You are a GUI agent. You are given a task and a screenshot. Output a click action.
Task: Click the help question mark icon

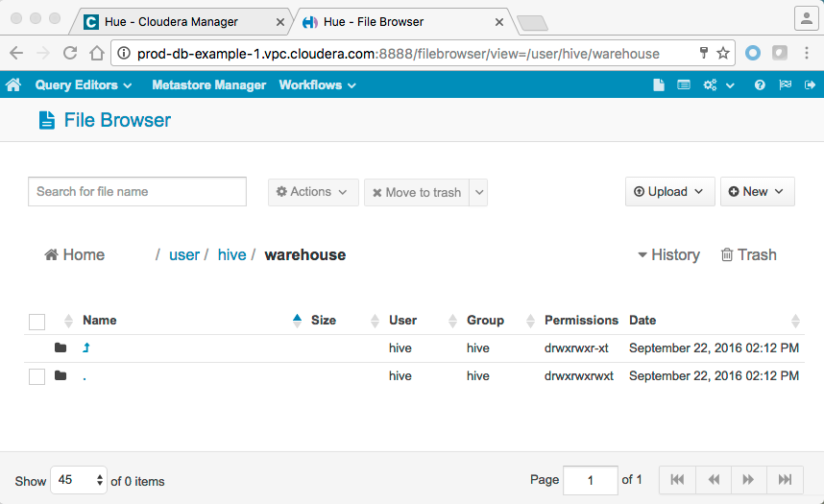click(x=760, y=85)
